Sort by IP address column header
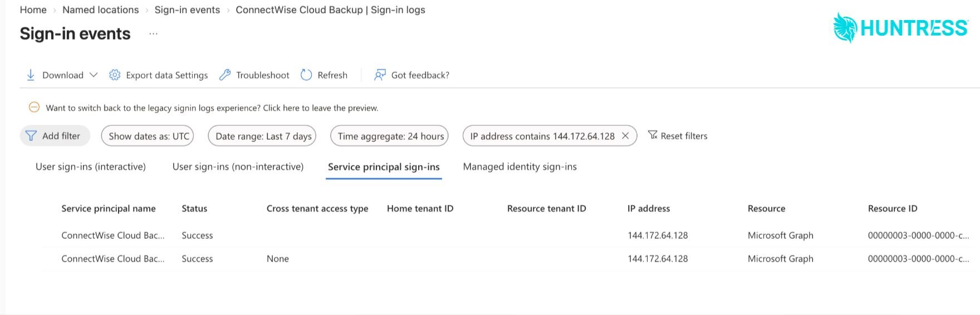Screen dimensions: 980x315 (649, 208)
